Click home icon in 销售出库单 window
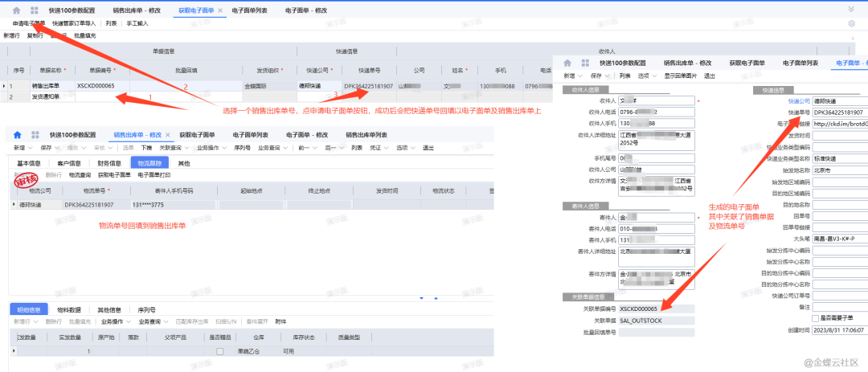Screen dimensions: 868x372 point(17,135)
